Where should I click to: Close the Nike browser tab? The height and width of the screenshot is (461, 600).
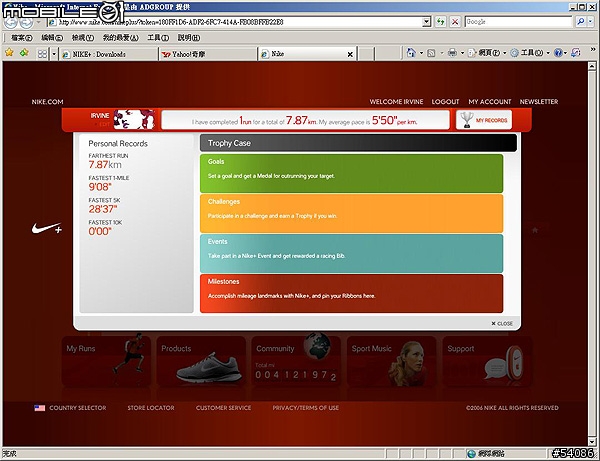(x=350, y=54)
